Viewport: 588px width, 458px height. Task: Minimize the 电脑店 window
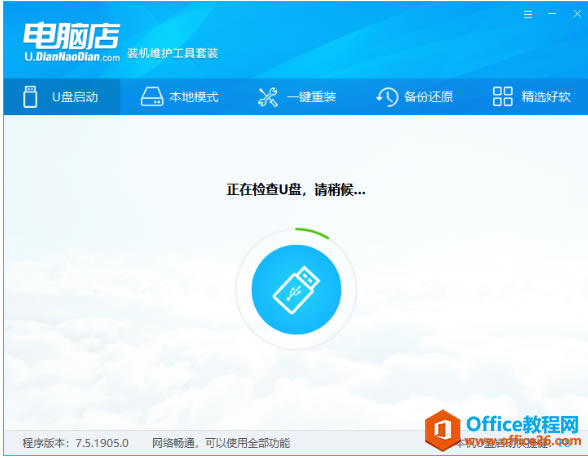pos(552,14)
